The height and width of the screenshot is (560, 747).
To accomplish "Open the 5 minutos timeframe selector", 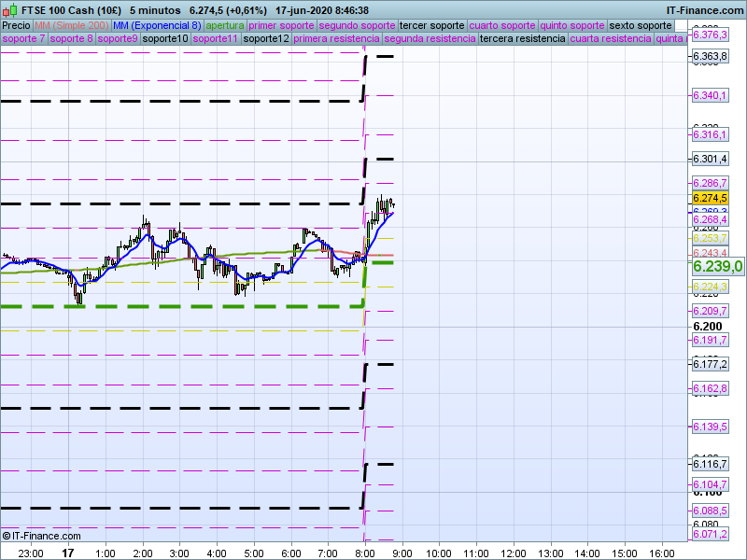I will pyautogui.click(x=155, y=9).
